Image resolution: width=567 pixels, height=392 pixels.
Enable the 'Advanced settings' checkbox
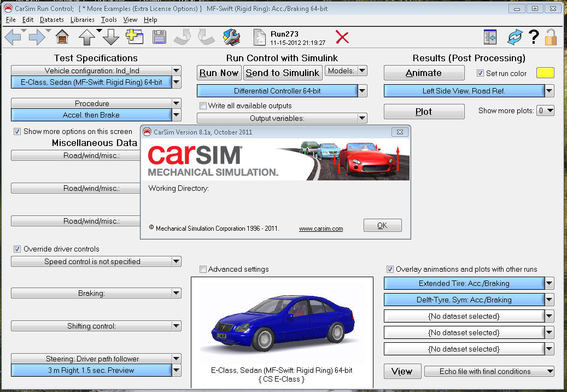point(203,269)
